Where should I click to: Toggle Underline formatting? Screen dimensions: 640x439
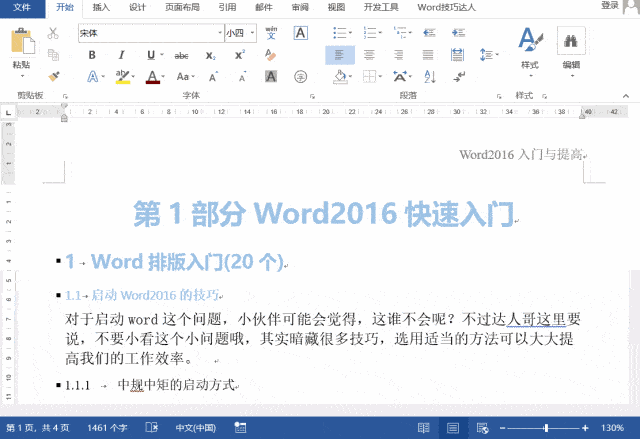[x=151, y=55]
